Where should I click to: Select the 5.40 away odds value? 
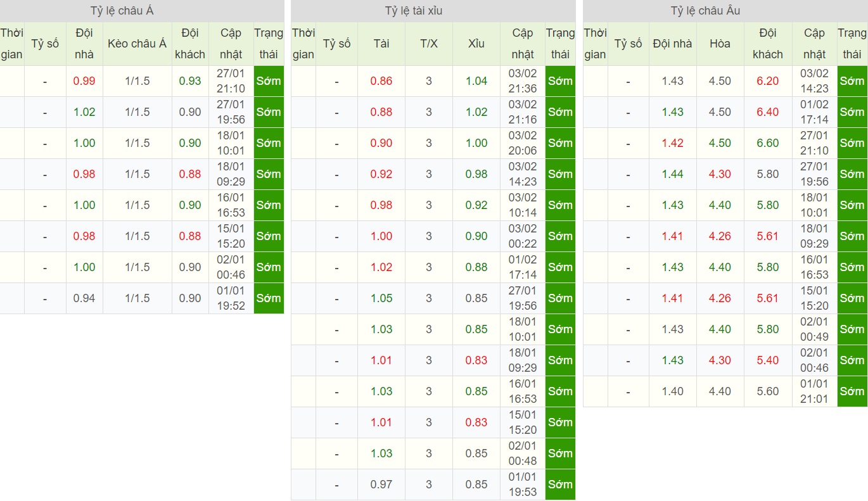pyautogui.click(x=768, y=360)
